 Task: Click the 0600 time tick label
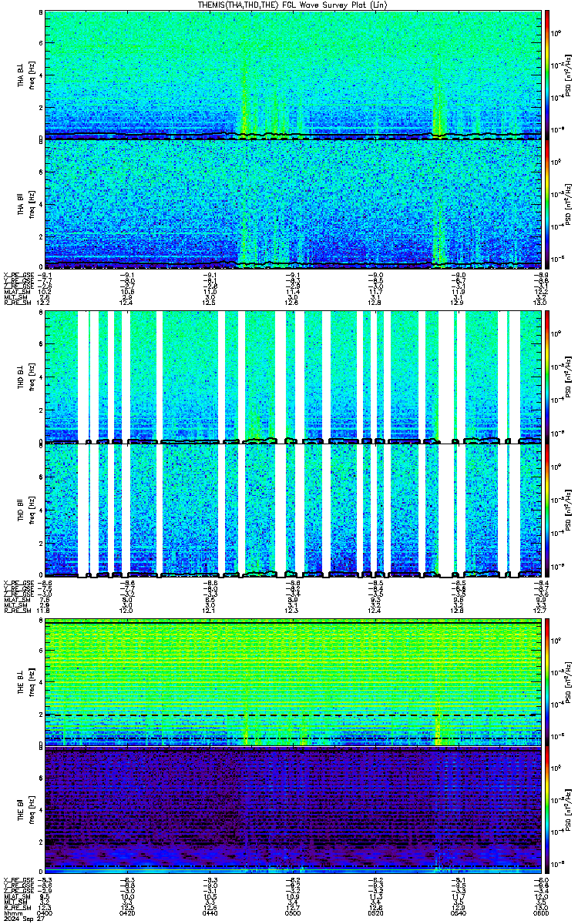click(x=539, y=913)
